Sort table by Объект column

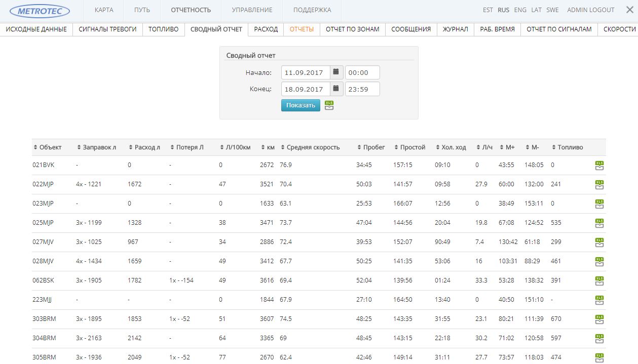coord(50,147)
